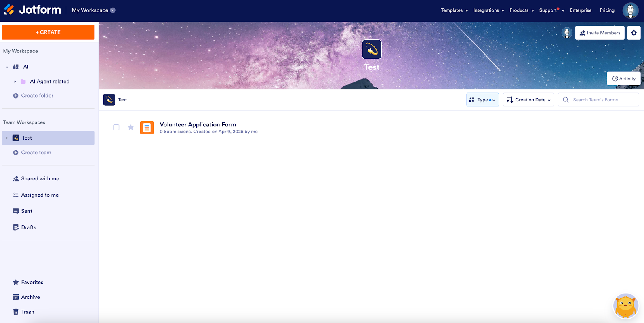Click the orange CREATE button
This screenshot has width=644, height=323.
(x=48, y=32)
